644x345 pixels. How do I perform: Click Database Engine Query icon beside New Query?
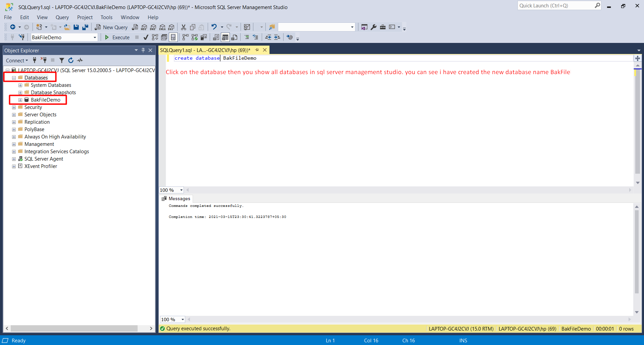(135, 27)
